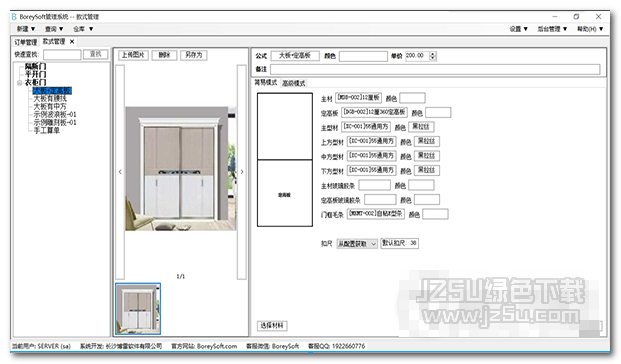Click the 上传图片 button
This screenshot has height=364, width=621.
(133, 55)
